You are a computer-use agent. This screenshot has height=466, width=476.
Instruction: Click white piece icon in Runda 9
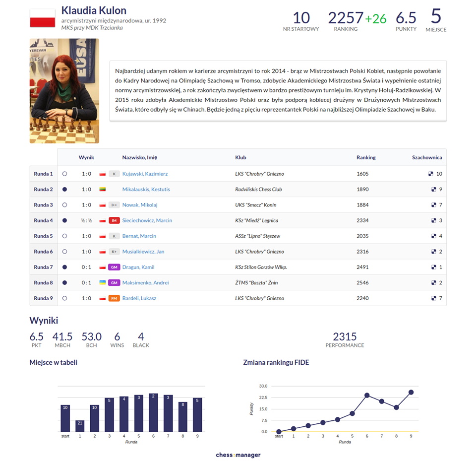(64, 298)
